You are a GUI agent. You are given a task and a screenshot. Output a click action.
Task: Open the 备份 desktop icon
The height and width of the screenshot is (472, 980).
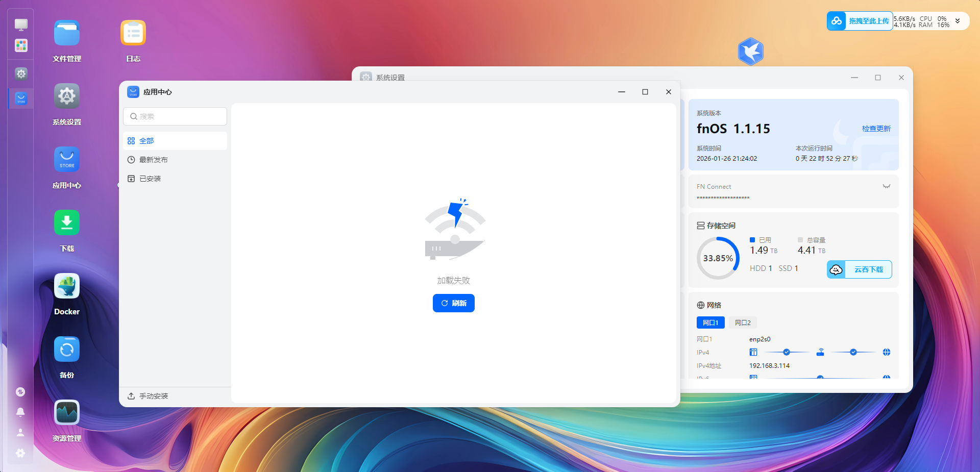coord(67,350)
